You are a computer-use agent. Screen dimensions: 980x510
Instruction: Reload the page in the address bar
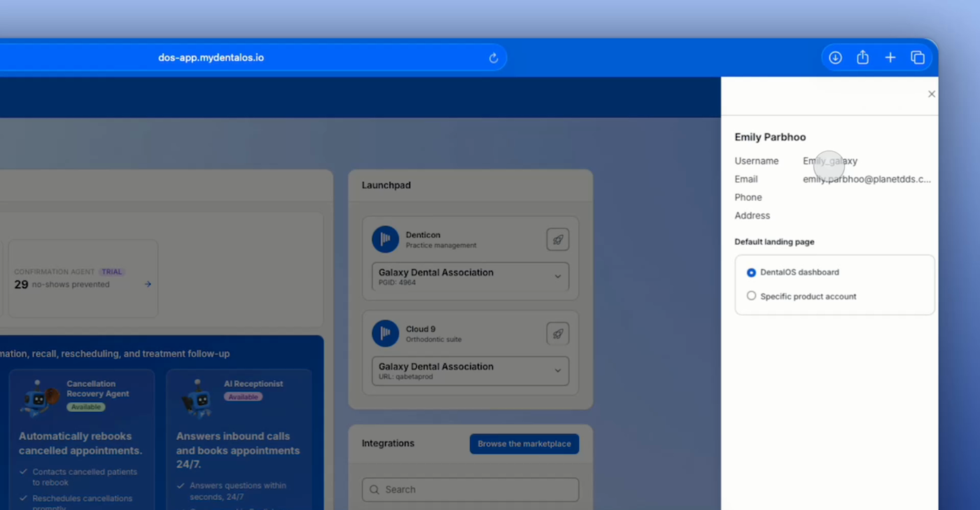493,58
